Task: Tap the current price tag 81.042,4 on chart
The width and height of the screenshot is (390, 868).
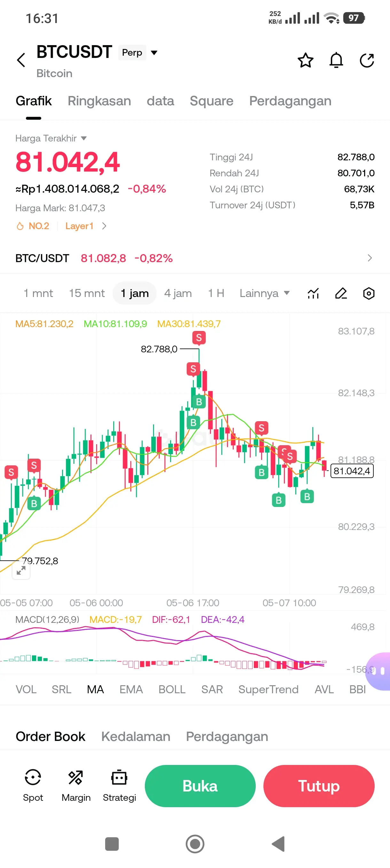Action: tap(352, 471)
